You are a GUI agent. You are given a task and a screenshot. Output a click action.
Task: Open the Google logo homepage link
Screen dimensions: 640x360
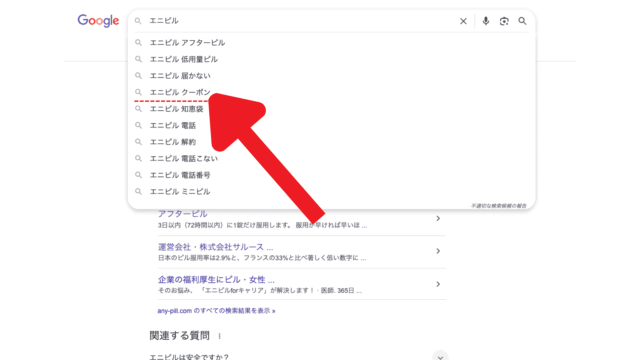(98, 20)
